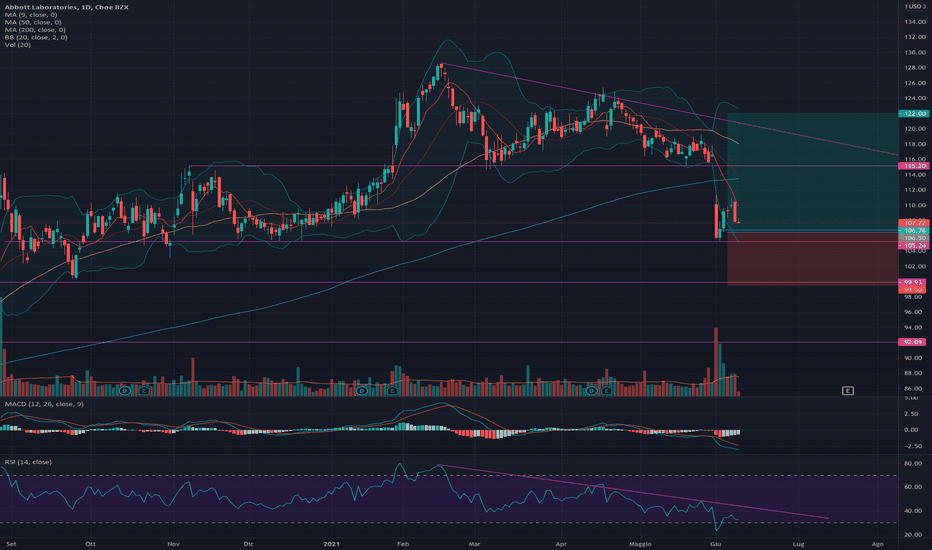This screenshot has height=550, width=932.
Task: Click the 134.00 price scale value
Action: (915, 22)
